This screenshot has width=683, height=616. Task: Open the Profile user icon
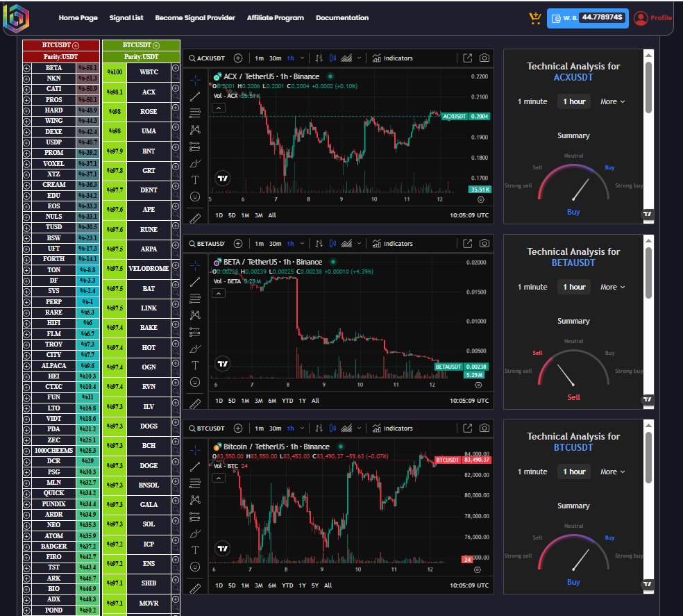(640, 18)
